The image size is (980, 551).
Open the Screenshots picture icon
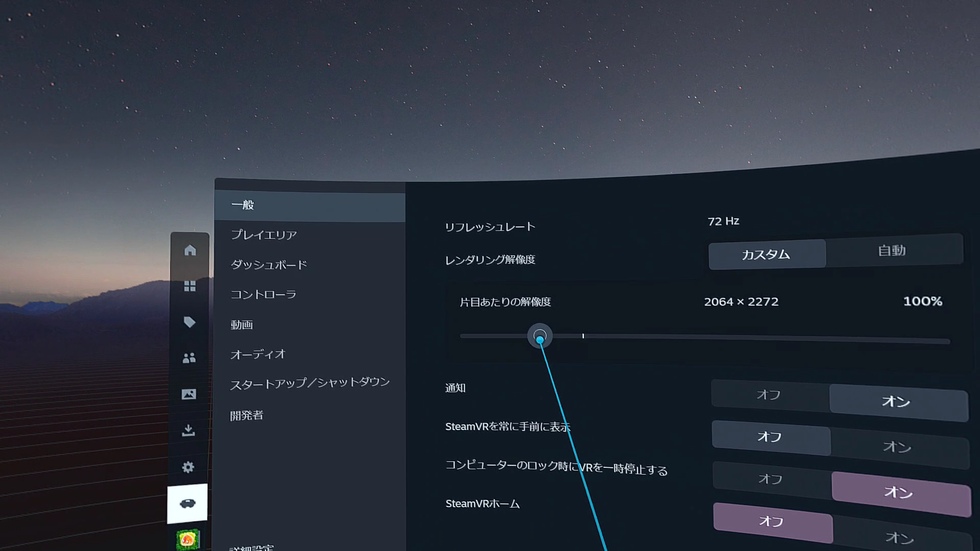(x=189, y=394)
